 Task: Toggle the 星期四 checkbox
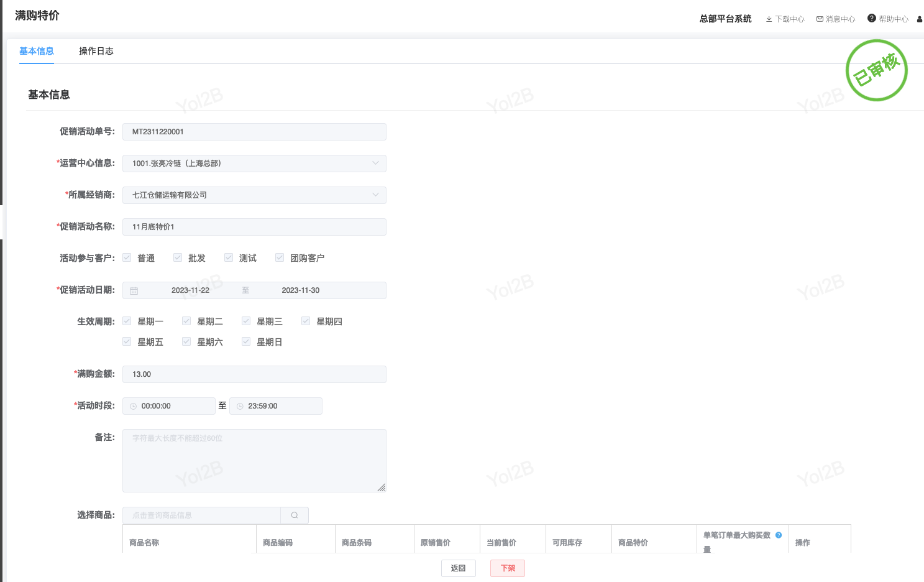(306, 321)
